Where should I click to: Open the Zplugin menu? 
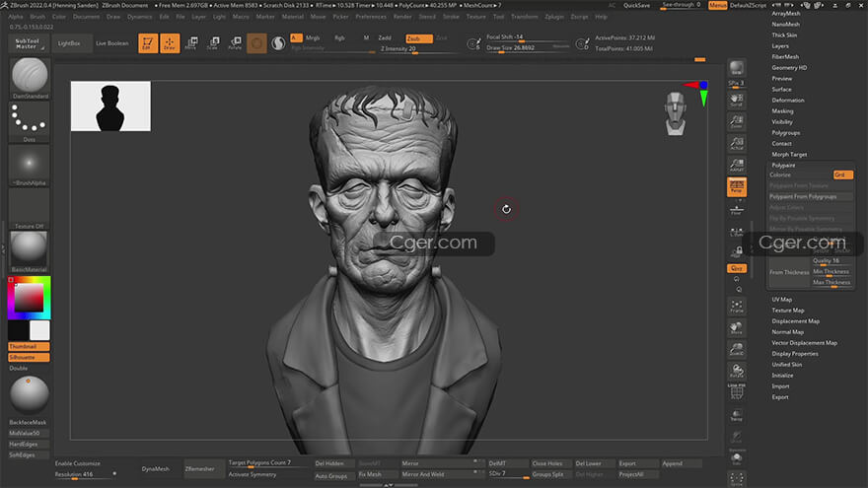pyautogui.click(x=554, y=17)
